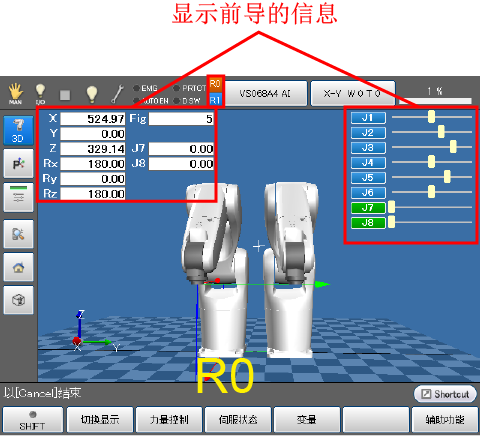Select the 3D view icon in sidebar
The image size is (480, 436).
click(18, 131)
